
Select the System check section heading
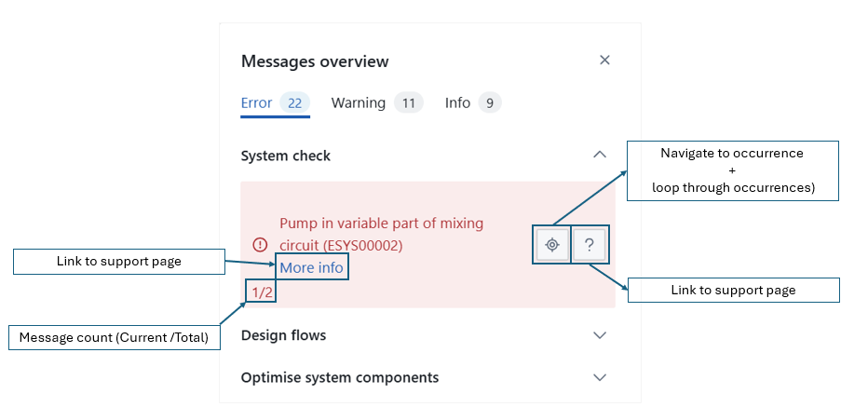[x=286, y=156]
